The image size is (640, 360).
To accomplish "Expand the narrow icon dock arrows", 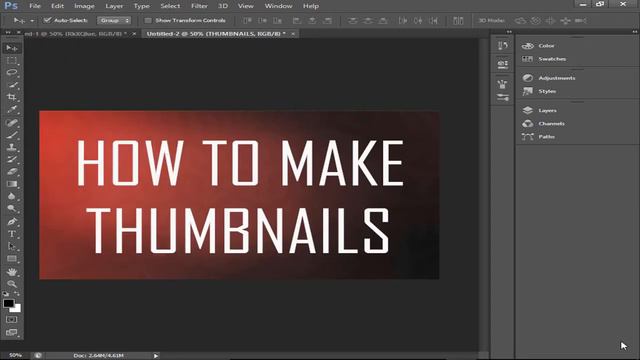I will 509,32.
